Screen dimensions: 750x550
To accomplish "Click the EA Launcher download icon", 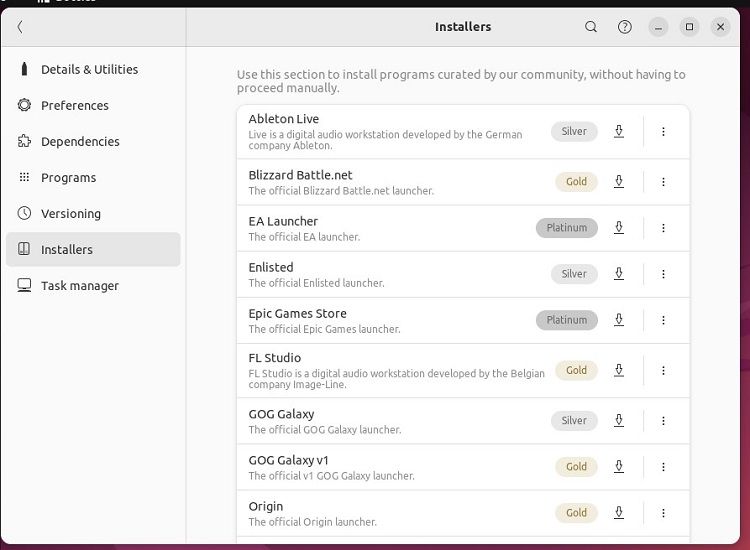I will pyautogui.click(x=619, y=228).
